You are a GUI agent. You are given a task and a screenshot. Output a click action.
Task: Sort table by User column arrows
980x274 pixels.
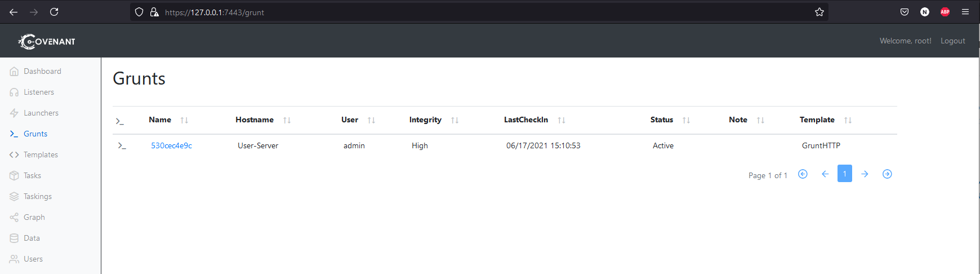click(x=371, y=120)
